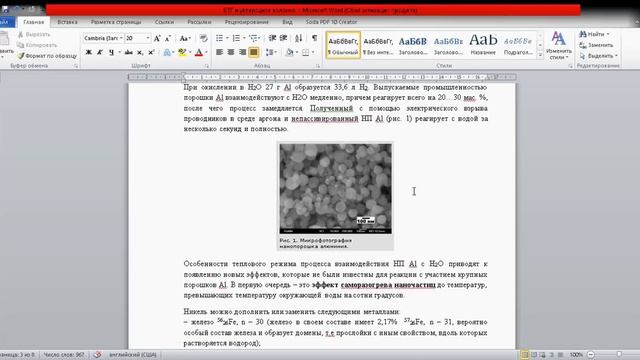Apply Обычный style
640x360 pixels.
point(343,45)
